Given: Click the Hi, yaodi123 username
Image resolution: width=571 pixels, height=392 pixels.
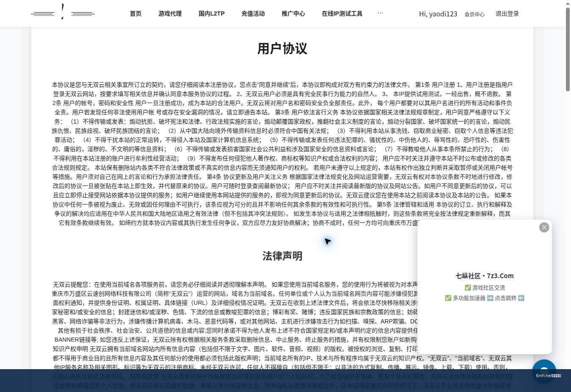Looking at the screenshot, I should (x=438, y=14).
